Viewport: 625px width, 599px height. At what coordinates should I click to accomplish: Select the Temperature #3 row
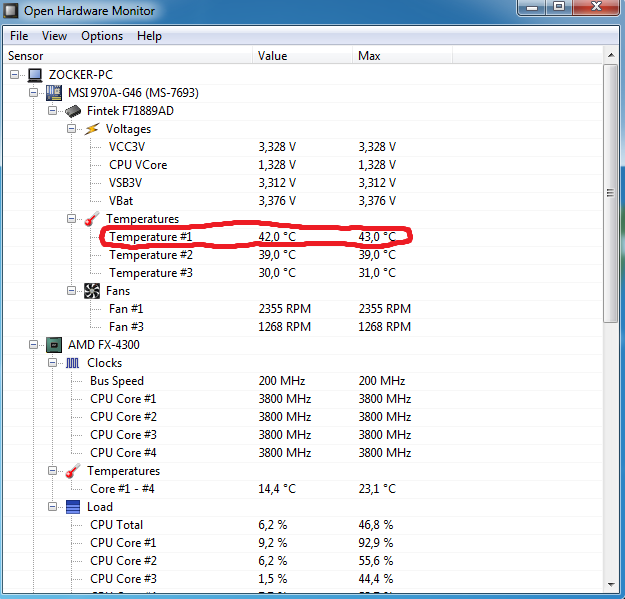pyautogui.click(x=303, y=273)
